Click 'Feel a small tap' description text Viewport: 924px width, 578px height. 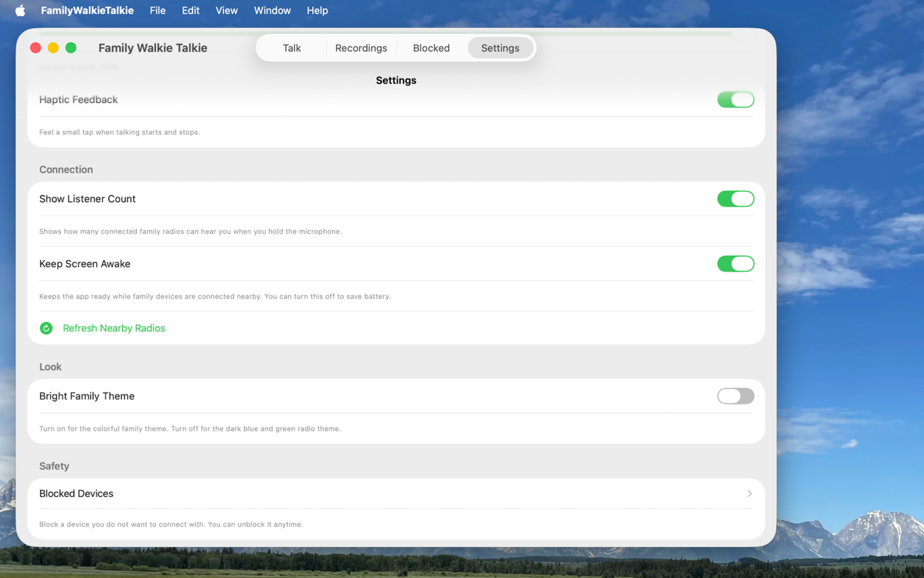[x=119, y=132]
